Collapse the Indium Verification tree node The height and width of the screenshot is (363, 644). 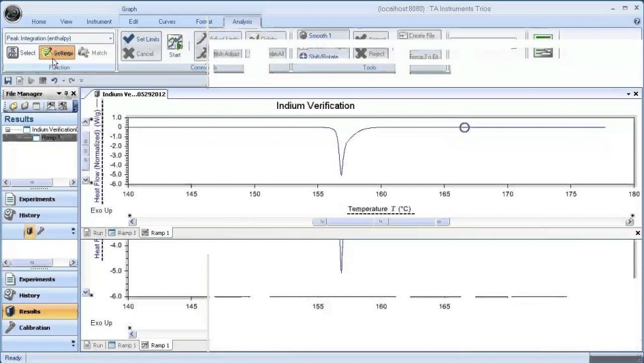point(8,130)
